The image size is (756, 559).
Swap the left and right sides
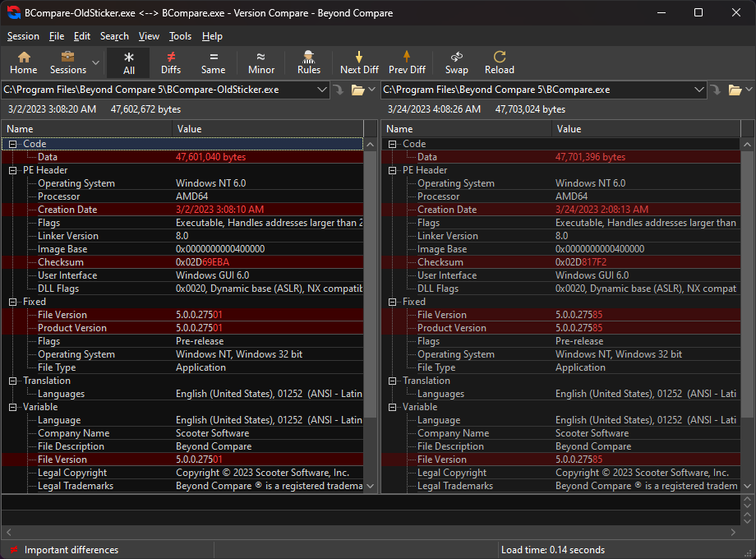pos(456,62)
